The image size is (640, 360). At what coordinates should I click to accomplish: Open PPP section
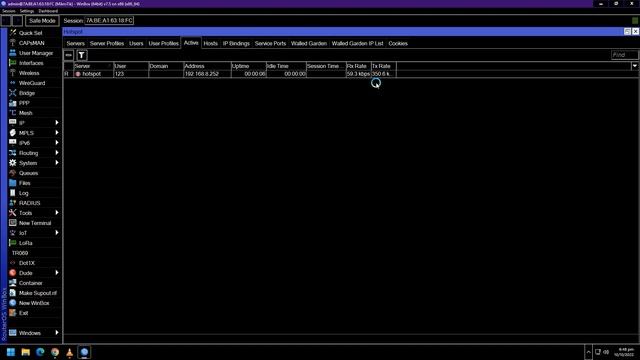tap(24, 103)
